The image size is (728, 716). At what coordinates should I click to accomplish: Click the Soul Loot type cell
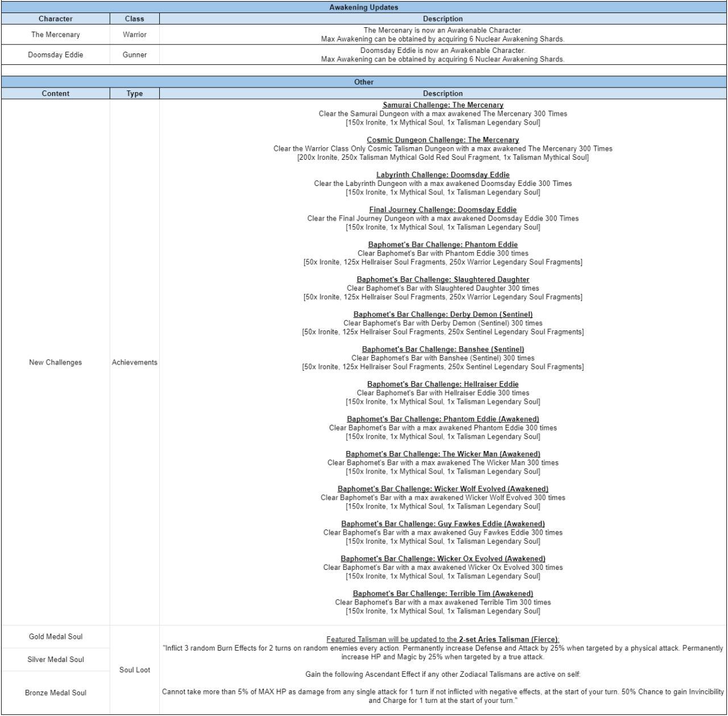coord(134,670)
